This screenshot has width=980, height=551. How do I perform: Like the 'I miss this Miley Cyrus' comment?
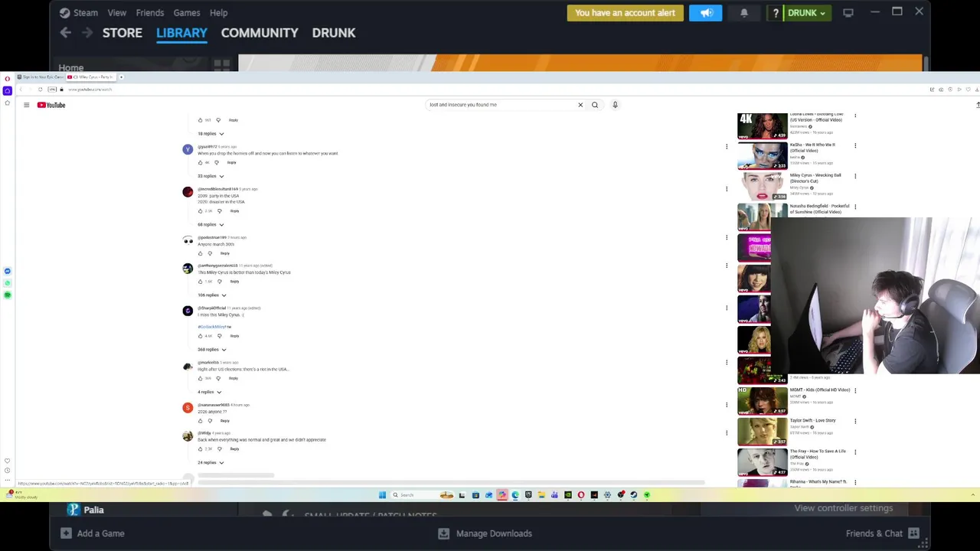[201, 336]
